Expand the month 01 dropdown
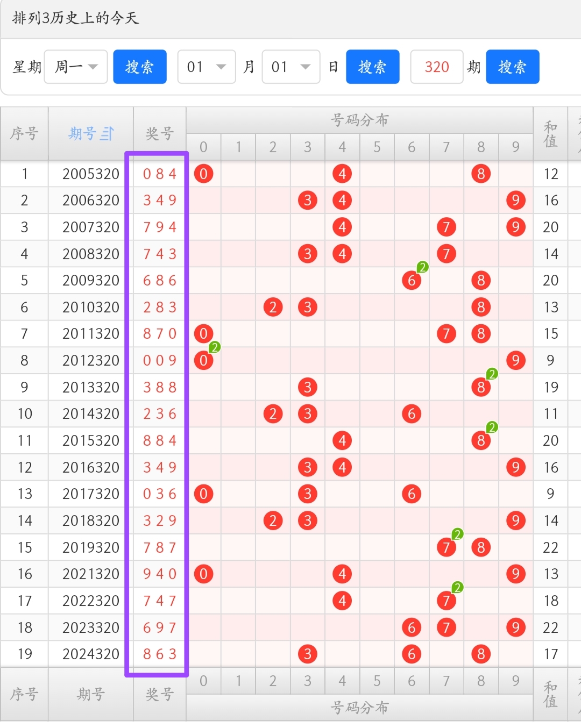 pos(207,67)
